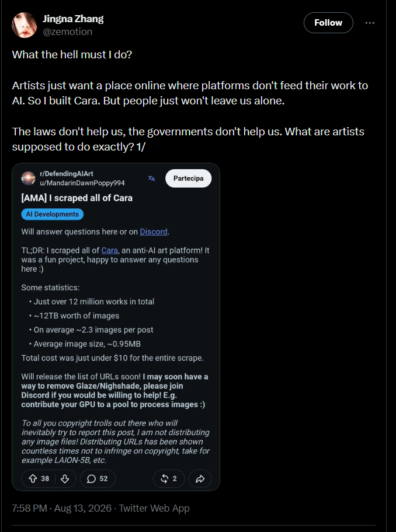Image resolution: width=396 pixels, height=532 pixels.
Task: Upvote the embedded Reddit post
Action: click(33, 478)
